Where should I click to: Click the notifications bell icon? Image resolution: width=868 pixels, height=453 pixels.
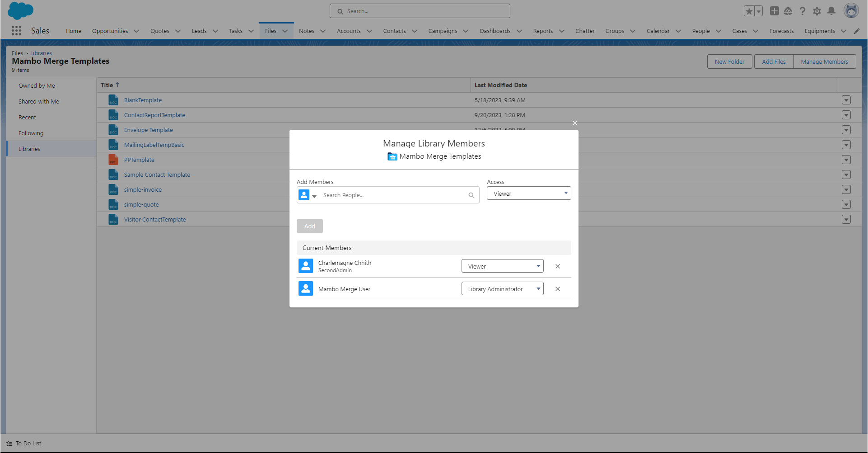coord(831,11)
